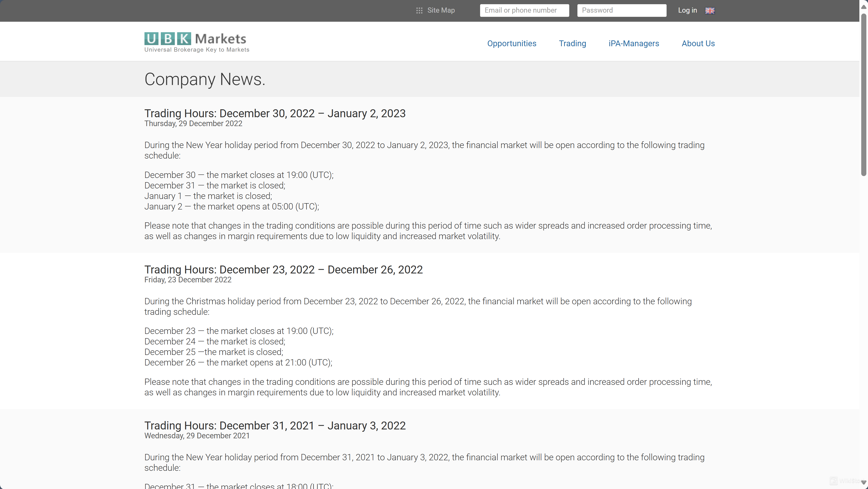Focus the Email or phone number field
This screenshot has height=489, width=868.
click(524, 11)
